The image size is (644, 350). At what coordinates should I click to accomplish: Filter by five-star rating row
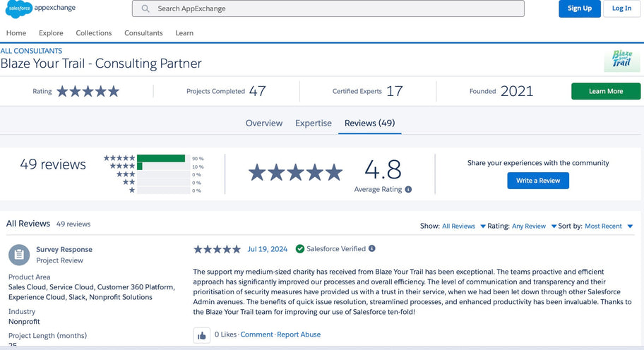(x=153, y=158)
